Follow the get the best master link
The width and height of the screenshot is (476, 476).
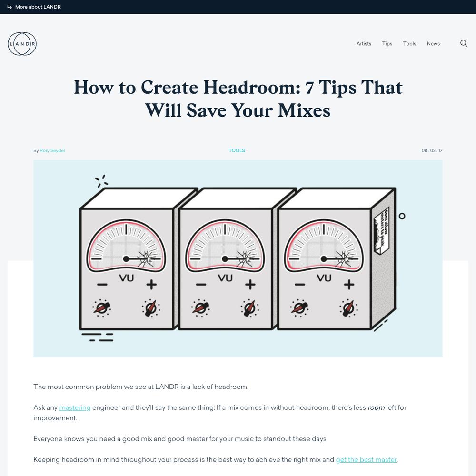366,460
